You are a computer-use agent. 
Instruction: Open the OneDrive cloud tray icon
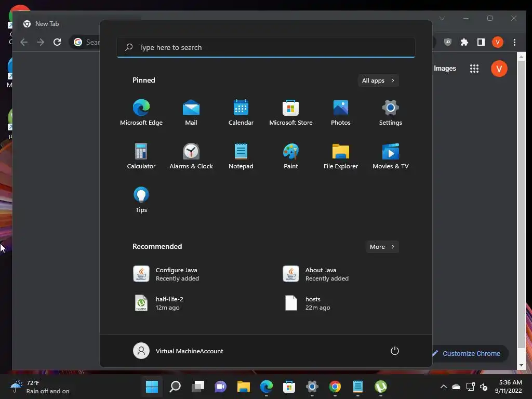pos(456,387)
